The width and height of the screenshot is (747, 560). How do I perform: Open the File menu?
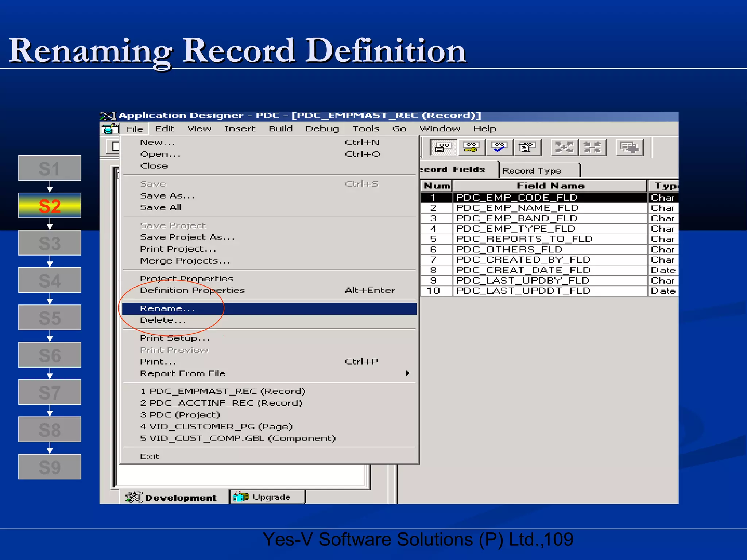(x=135, y=129)
